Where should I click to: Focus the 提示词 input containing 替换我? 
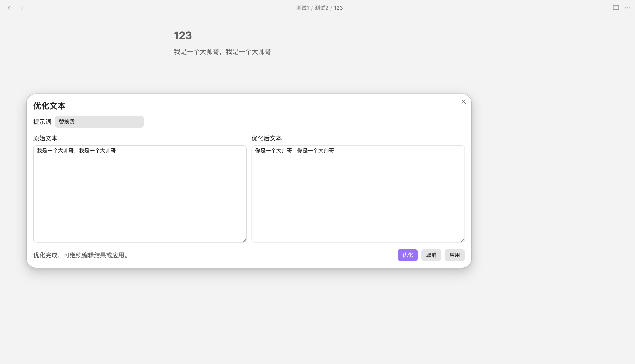[x=99, y=122]
